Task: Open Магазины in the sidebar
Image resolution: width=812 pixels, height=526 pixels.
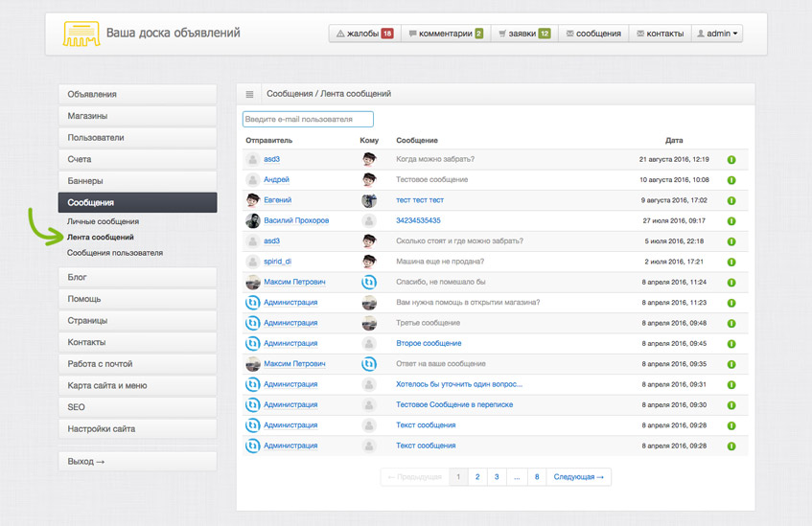Action: click(x=138, y=116)
